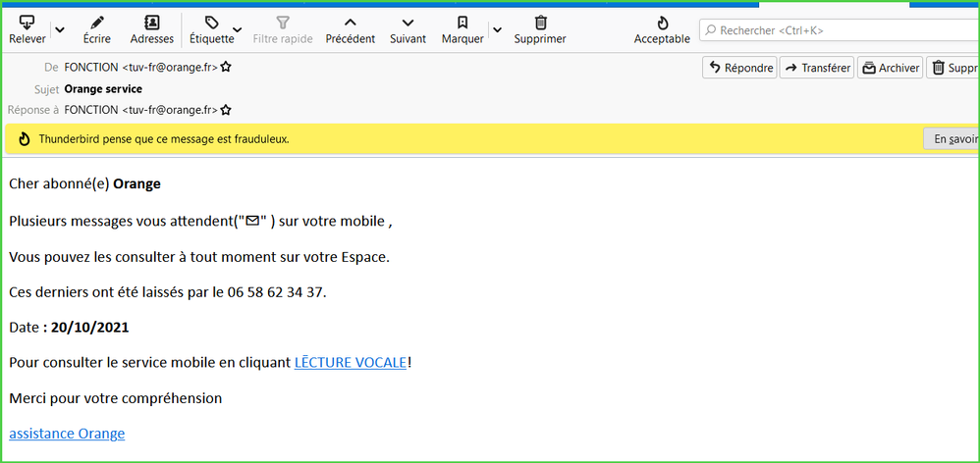This screenshot has width=980, height=463.
Task: Expand the Relever dropdown arrow
Action: point(60,30)
